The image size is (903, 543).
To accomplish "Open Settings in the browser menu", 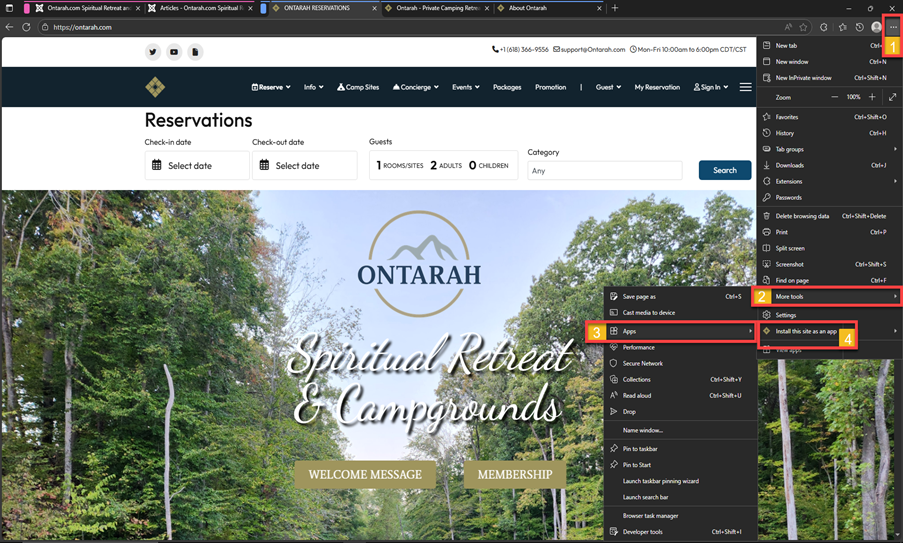I will (x=829, y=315).
